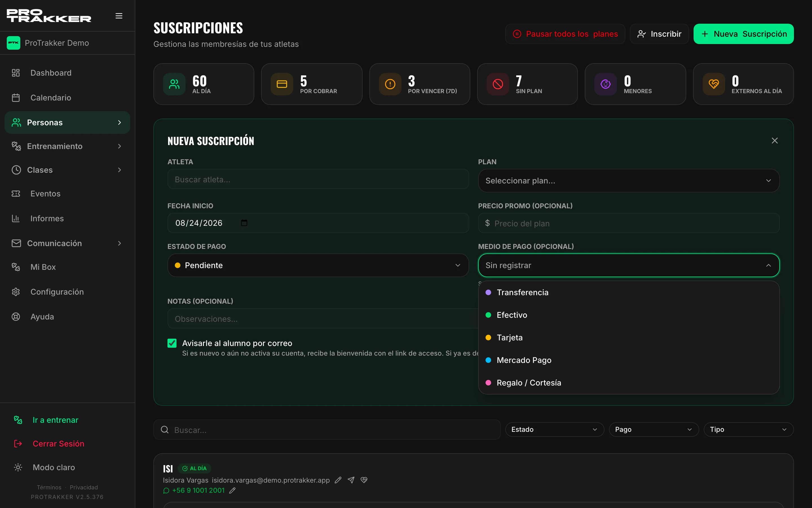Image resolution: width=812 pixels, height=508 pixels.
Task: Expand the Clases sidebar section
Action: coord(67,170)
